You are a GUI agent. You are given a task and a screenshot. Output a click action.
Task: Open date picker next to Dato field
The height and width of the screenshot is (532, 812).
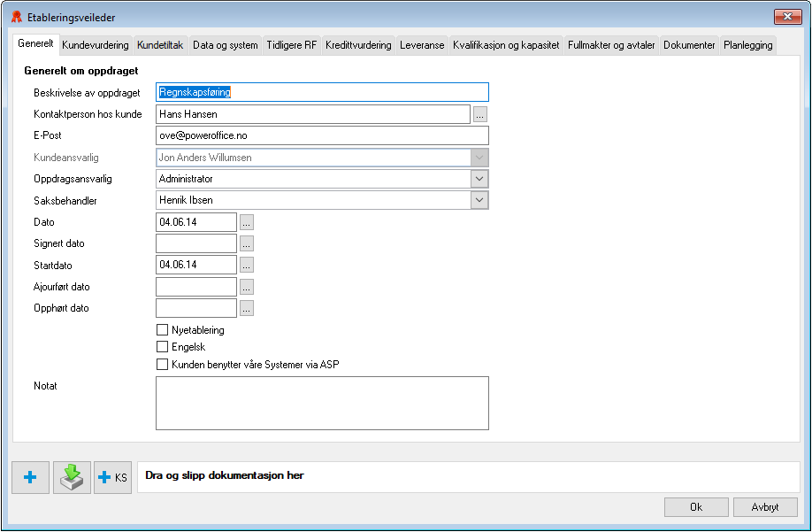247,222
